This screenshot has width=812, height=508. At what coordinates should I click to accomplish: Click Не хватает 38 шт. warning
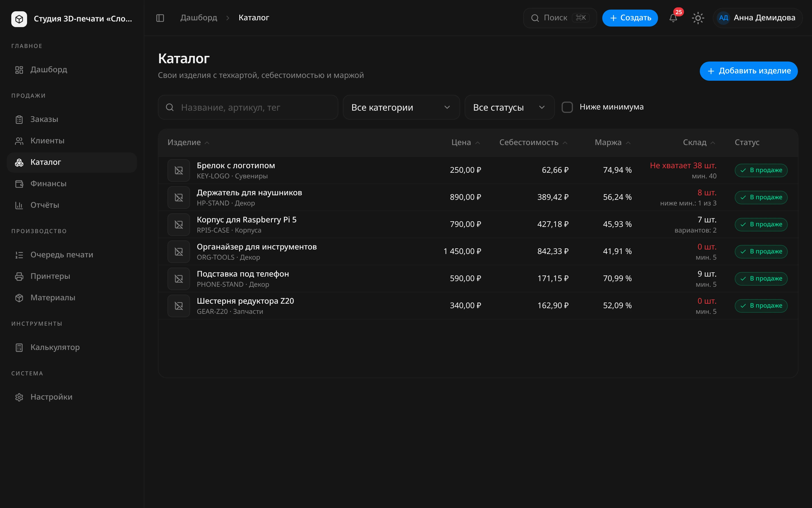click(683, 166)
